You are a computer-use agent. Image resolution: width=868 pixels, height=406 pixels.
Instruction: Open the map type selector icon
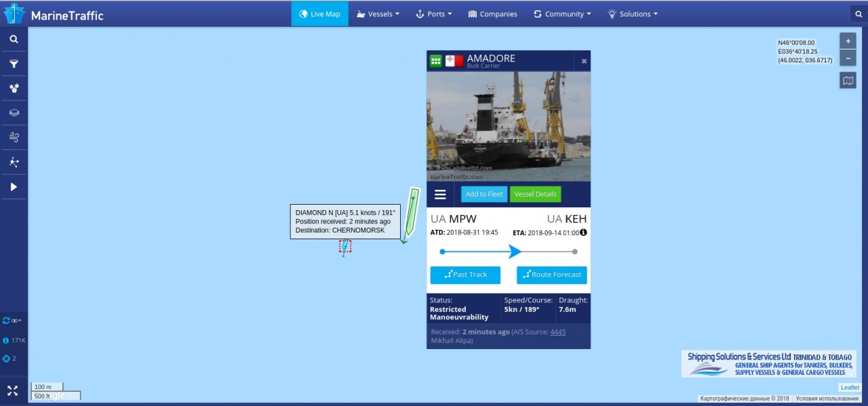[x=848, y=81]
